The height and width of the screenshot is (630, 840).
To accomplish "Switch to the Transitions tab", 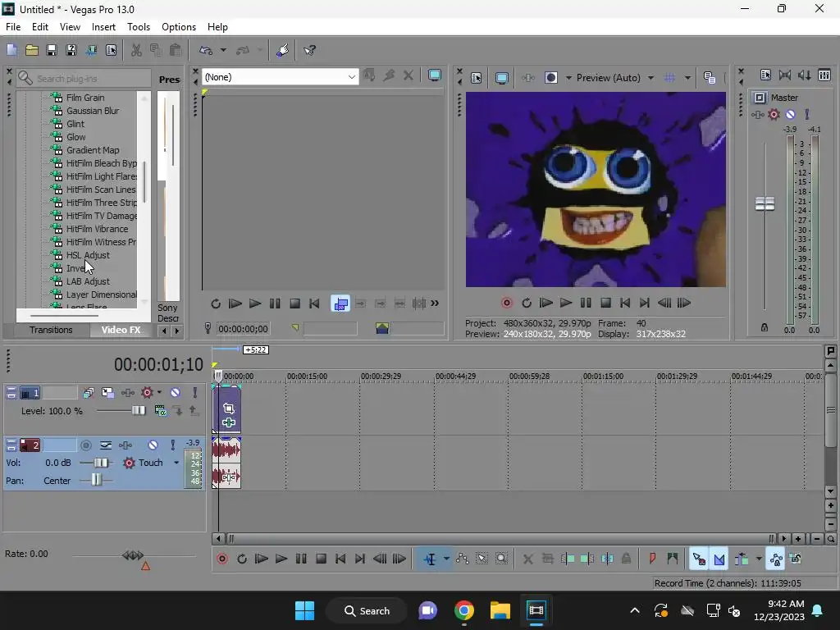I will point(51,330).
